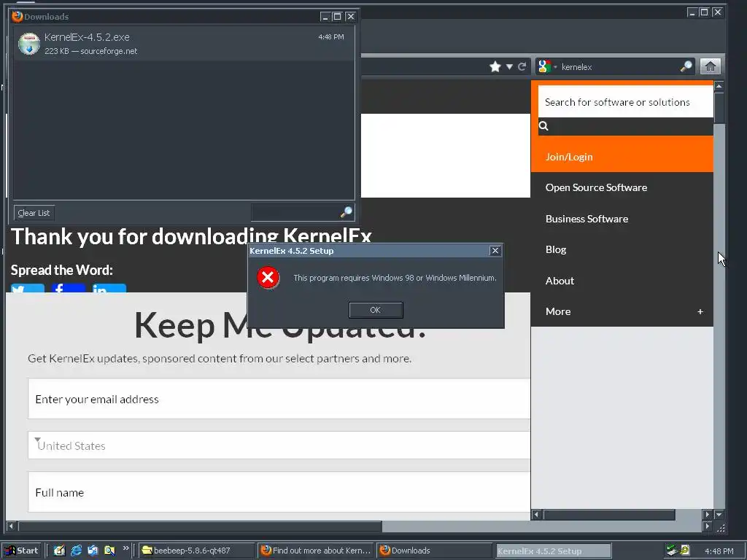Screen dimensions: 747x560
Task: Go to the browser Home page icon
Action: point(710,66)
